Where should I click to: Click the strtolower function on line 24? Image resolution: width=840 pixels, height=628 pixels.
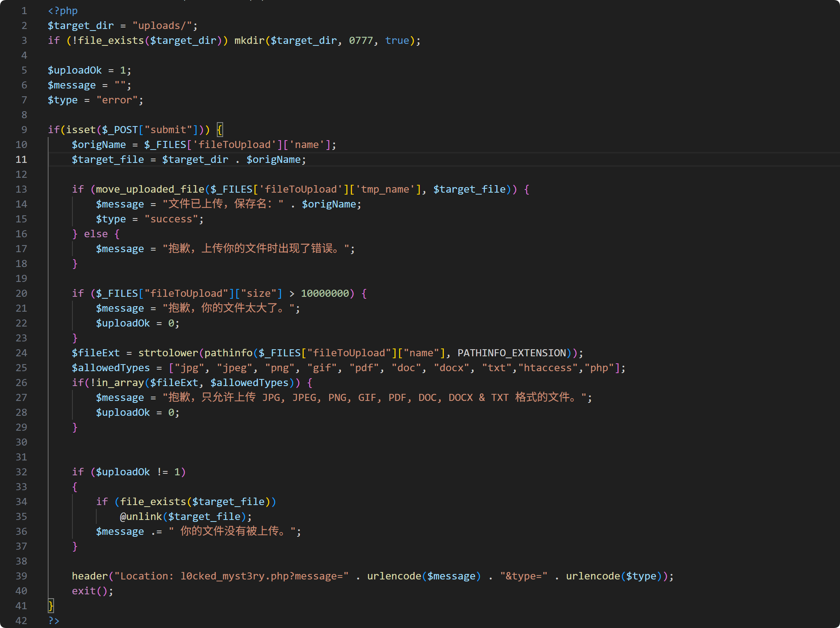[168, 353]
